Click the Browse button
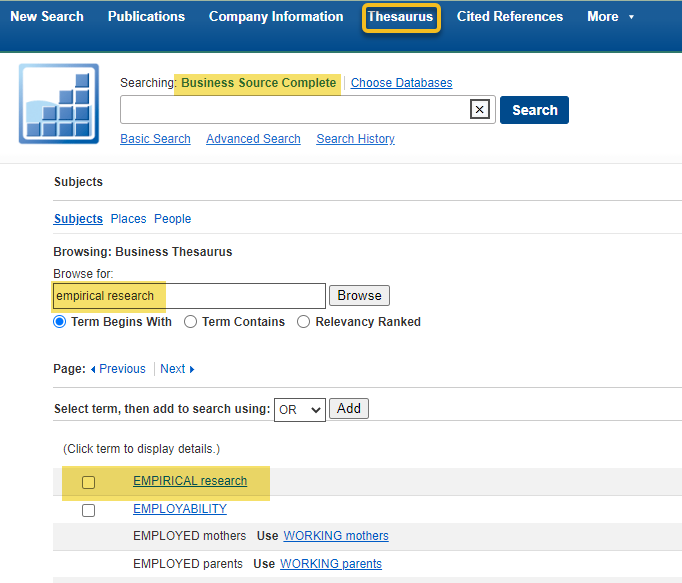 359,296
